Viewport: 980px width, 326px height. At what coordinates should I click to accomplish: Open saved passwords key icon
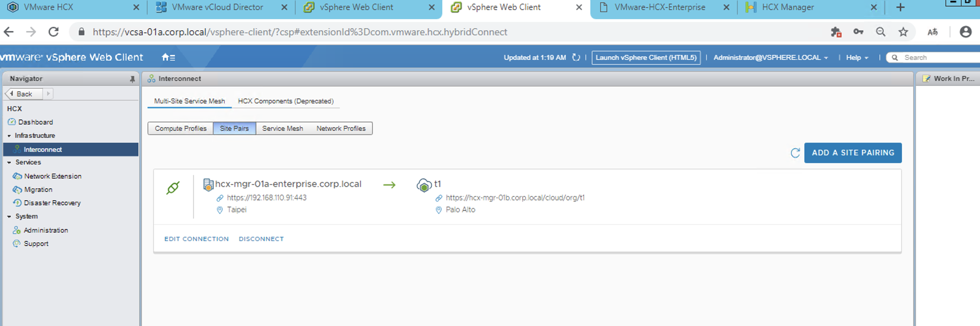pos(858,32)
